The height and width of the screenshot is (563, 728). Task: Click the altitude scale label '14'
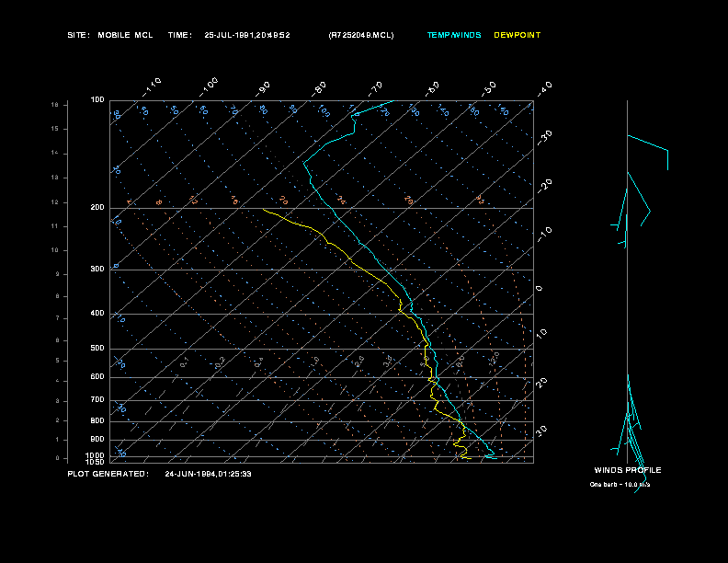(x=55, y=154)
